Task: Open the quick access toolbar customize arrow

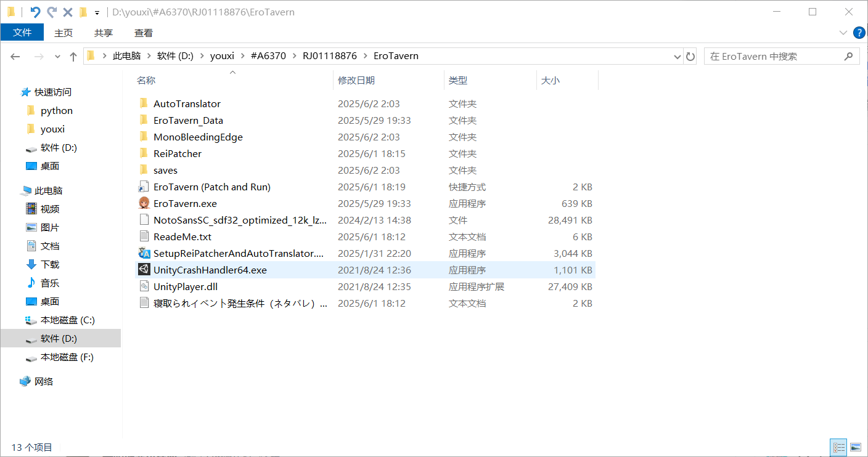Action: click(x=97, y=12)
